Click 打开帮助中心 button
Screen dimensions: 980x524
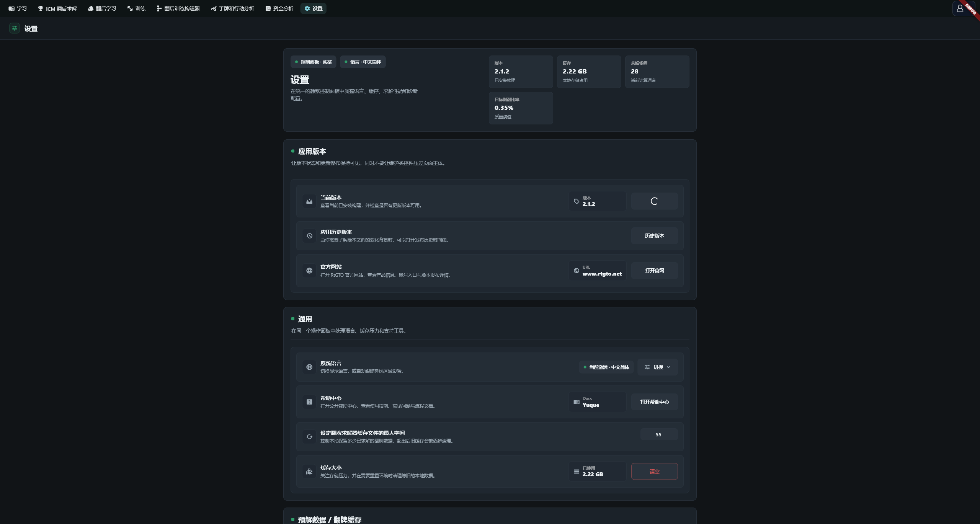(x=654, y=402)
